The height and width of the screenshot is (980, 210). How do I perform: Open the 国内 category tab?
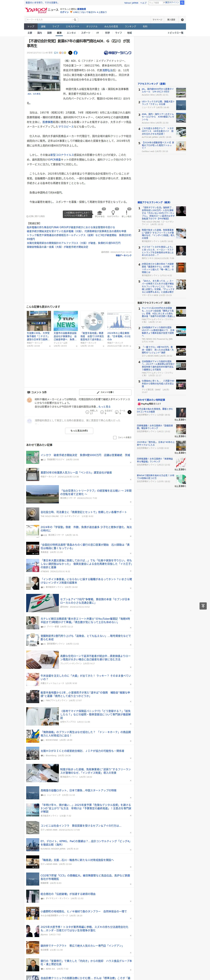point(40,33)
